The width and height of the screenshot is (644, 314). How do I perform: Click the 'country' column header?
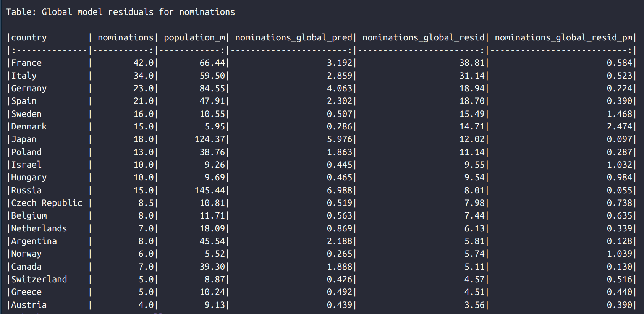pyautogui.click(x=29, y=37)
